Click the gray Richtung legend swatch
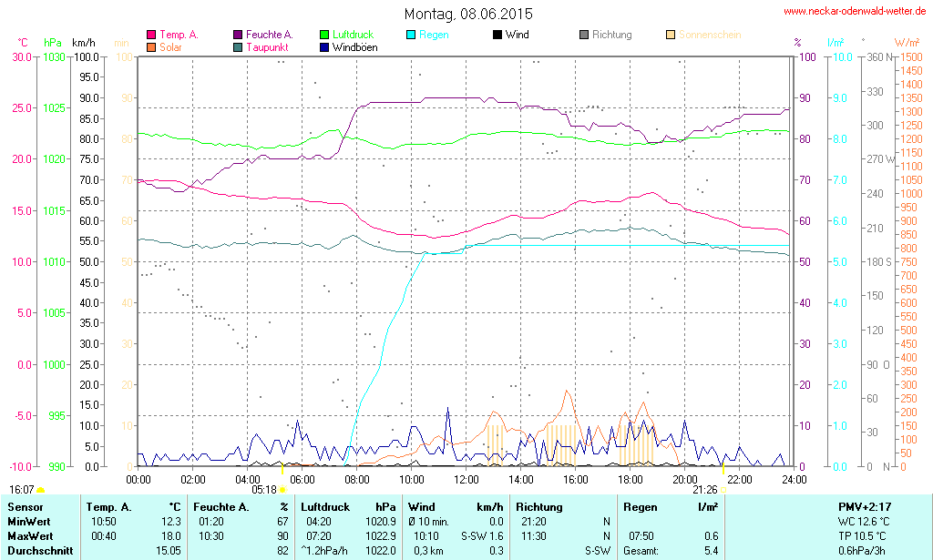933x560 pixels. click(584, 35)
